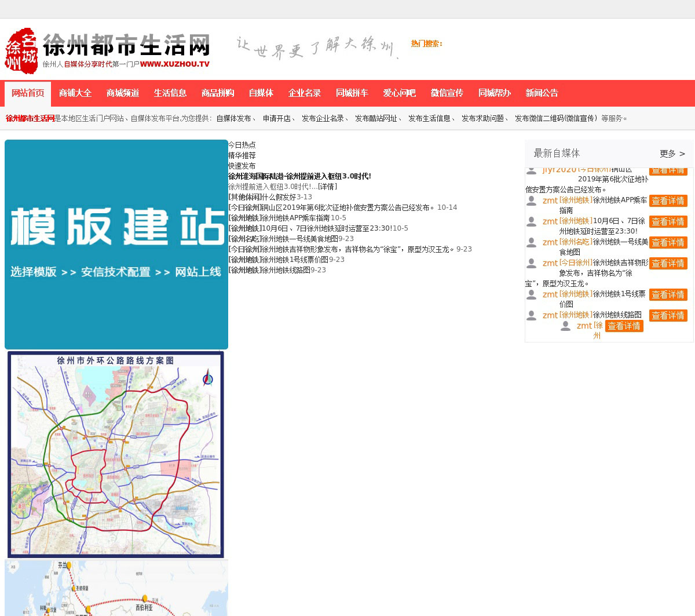This screenshot has width=695, height=616.
Task: Open headline 徐州淮海国际陆港 article link
Action: point(299,176)
